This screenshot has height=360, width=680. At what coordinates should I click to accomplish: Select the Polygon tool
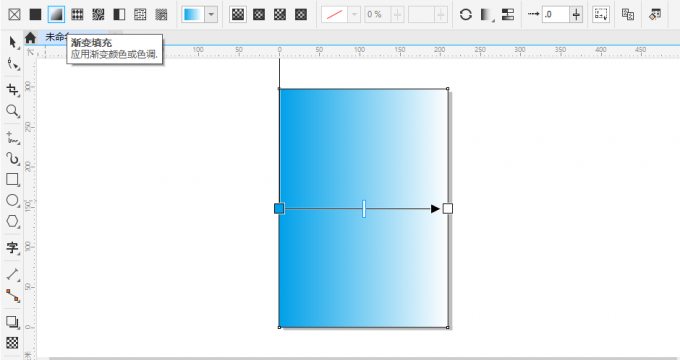tap(13, 221)
